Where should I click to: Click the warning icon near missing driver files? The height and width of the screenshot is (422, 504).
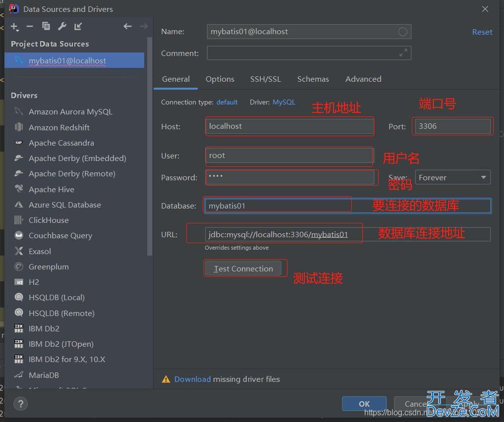click(166, 379)
